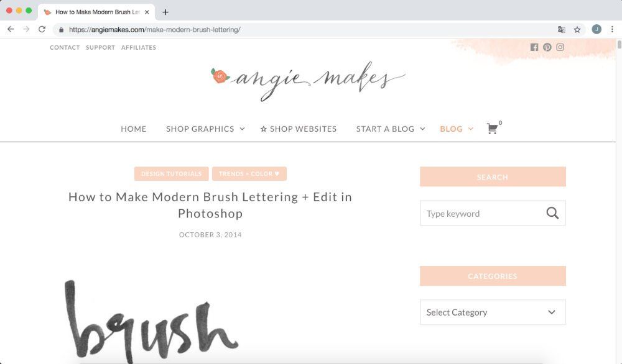Open the Chrome three-dot menu

612,29
